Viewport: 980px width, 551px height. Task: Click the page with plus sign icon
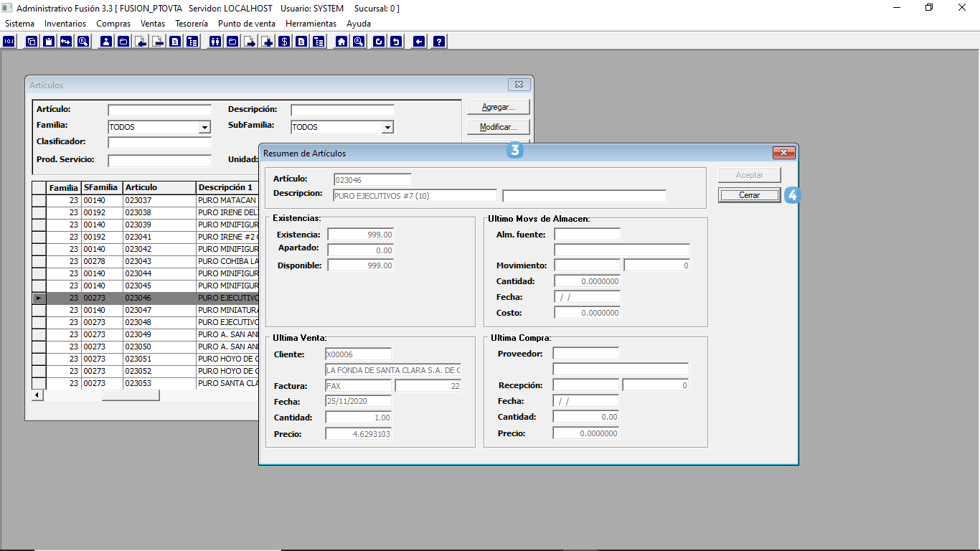267,42
